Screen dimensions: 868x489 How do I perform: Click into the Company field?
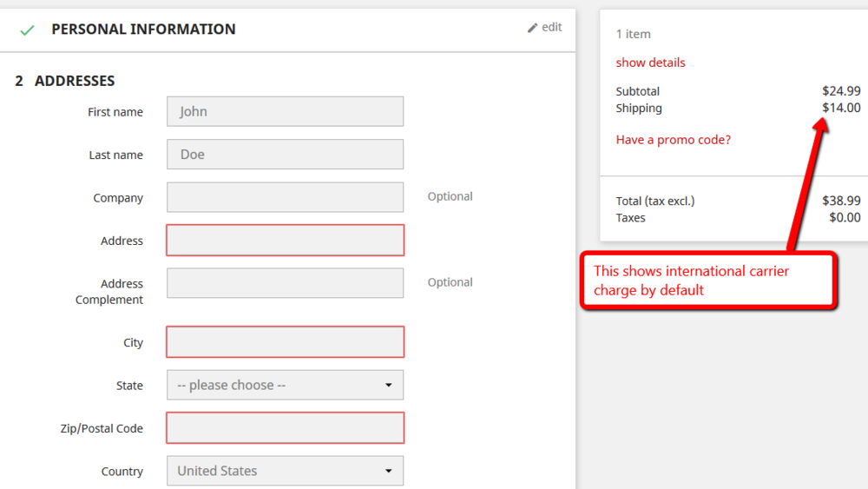[285, 197]
